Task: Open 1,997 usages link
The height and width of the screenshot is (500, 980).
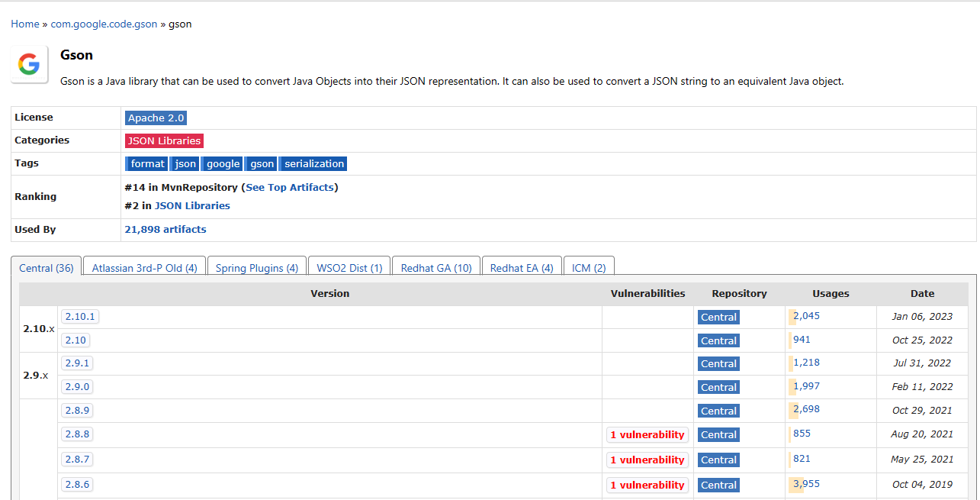Action: coord(806,385)
